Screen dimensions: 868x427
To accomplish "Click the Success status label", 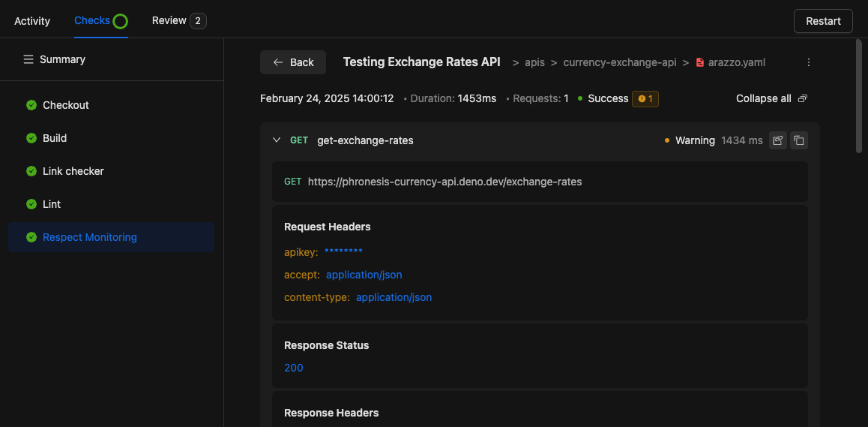I will click(608, 99).
